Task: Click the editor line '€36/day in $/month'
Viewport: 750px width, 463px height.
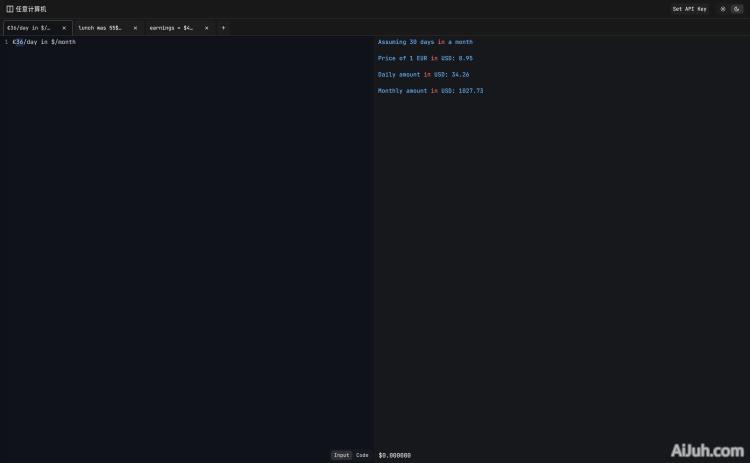Action: (44, 42)
